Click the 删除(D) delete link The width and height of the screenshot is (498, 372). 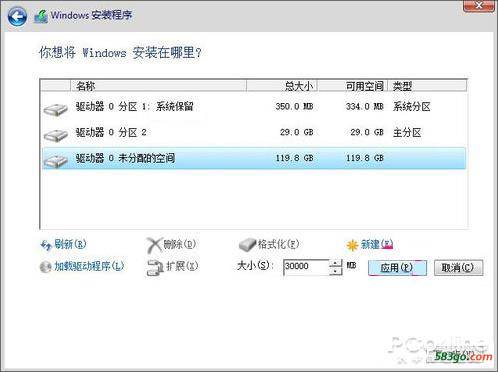pos(179,244)
